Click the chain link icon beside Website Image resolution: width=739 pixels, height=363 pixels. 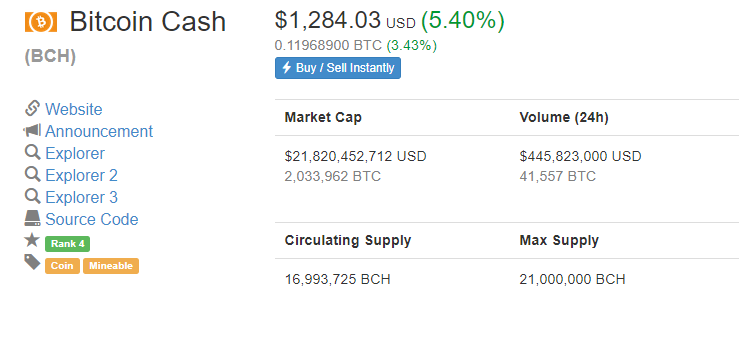pos(32,108)
